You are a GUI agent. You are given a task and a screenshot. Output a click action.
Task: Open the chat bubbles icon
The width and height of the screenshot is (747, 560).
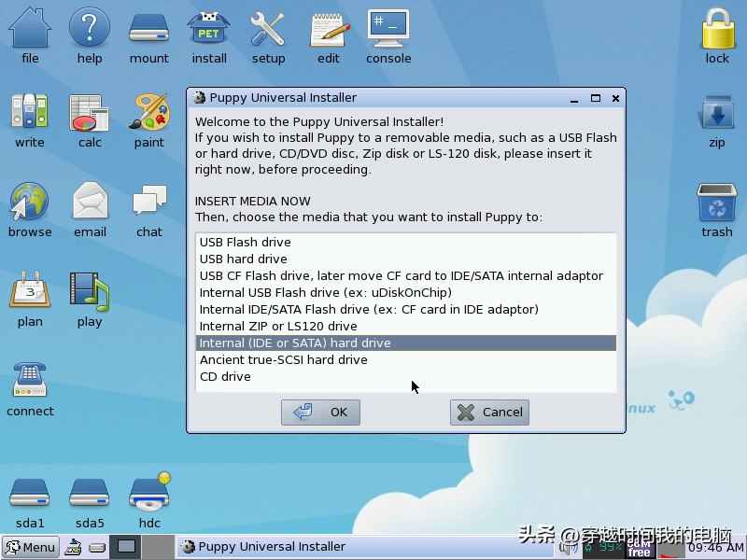[x=149, y=200]
